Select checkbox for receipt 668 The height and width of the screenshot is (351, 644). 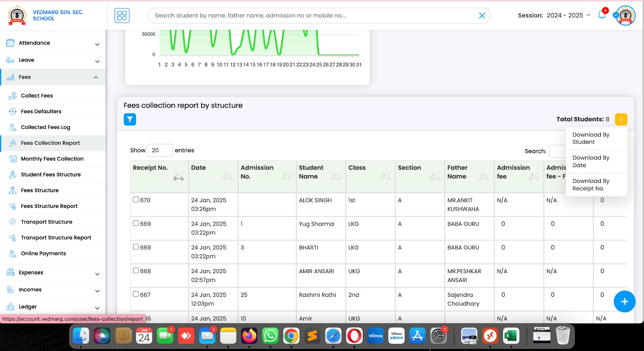[x=136, y=271]
